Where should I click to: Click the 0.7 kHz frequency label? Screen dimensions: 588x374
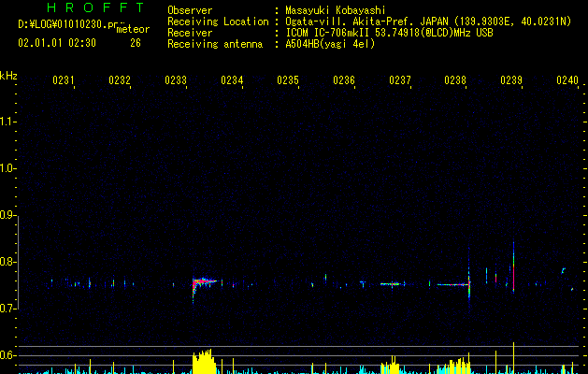point(7,309)
